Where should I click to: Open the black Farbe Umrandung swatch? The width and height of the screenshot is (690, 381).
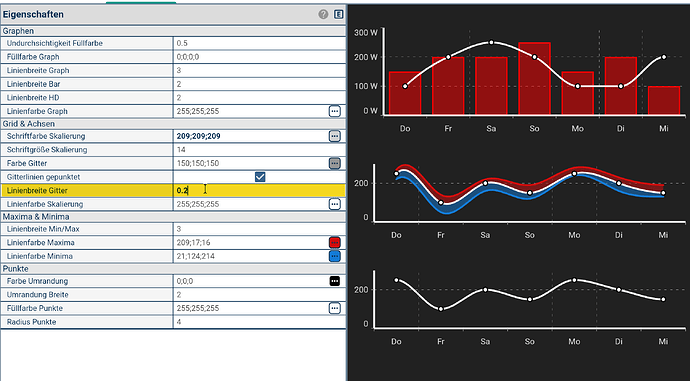pyautogui.click(x=335, y=281)
